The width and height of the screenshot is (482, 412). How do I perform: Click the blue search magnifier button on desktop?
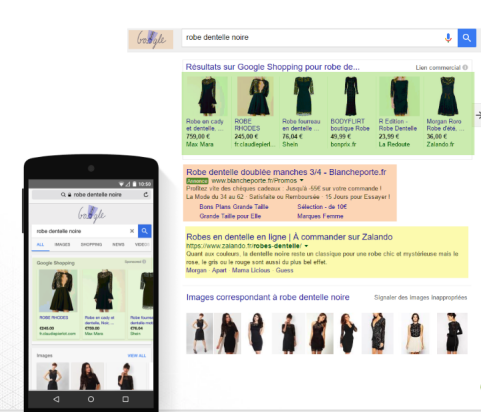coord(466,38)
